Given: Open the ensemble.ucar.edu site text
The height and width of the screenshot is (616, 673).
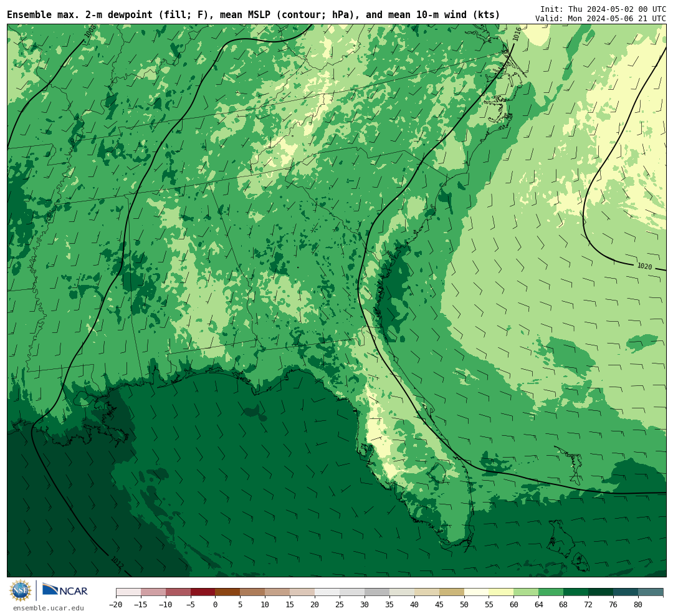Looking at the screenshot, I should pos(49,608).
